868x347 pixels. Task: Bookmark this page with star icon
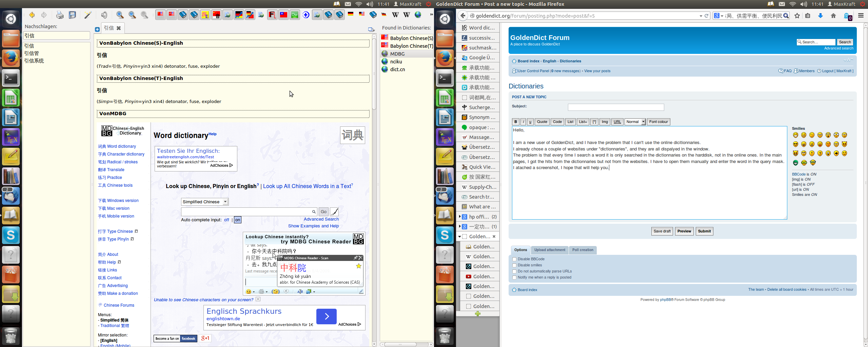[797, 16]
